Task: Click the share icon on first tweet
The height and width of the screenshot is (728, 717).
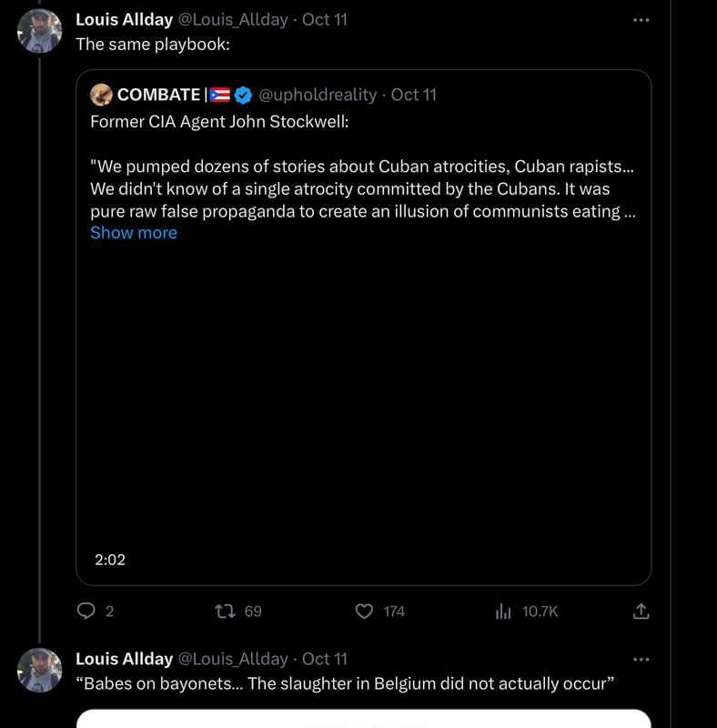Action: [x=641, y=612]
